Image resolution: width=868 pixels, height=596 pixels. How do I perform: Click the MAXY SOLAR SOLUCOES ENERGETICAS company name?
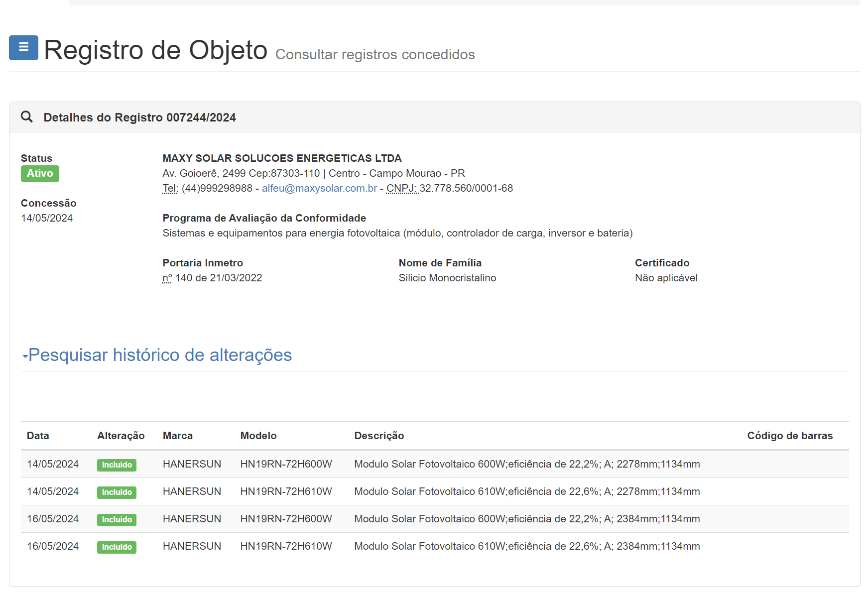point(282,158)
